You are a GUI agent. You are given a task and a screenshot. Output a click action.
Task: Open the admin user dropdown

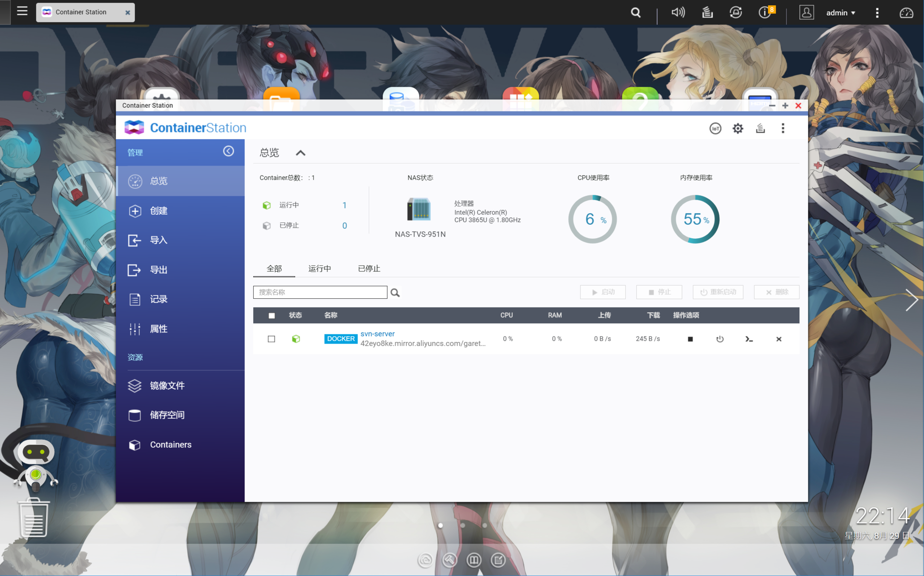[x=840, y=13]
